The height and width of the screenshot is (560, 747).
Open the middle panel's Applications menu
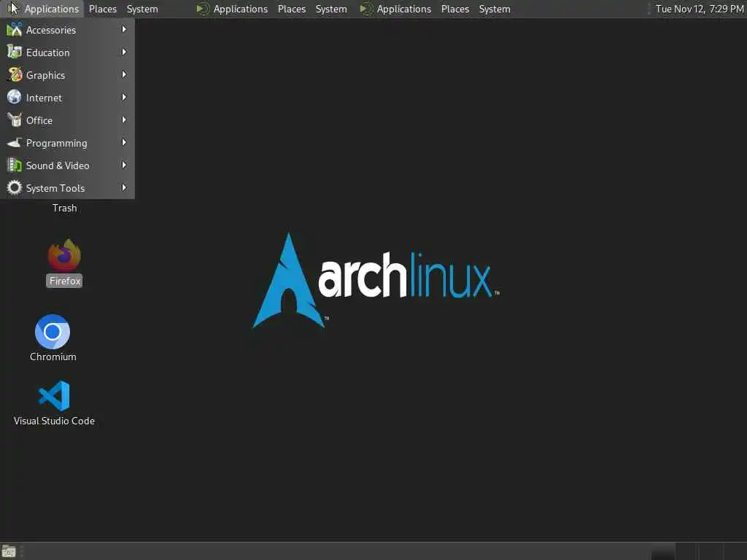[x=233, y=9]
